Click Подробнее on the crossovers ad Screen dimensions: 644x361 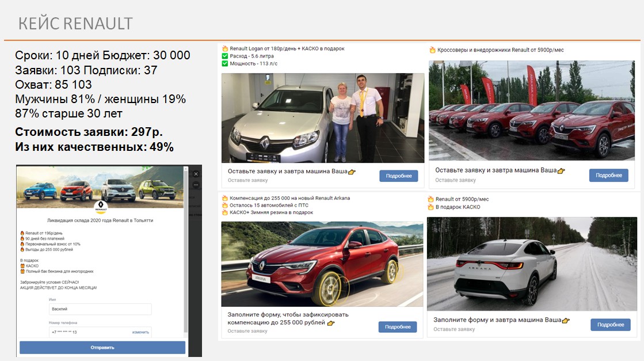click(x=609, y=176)
